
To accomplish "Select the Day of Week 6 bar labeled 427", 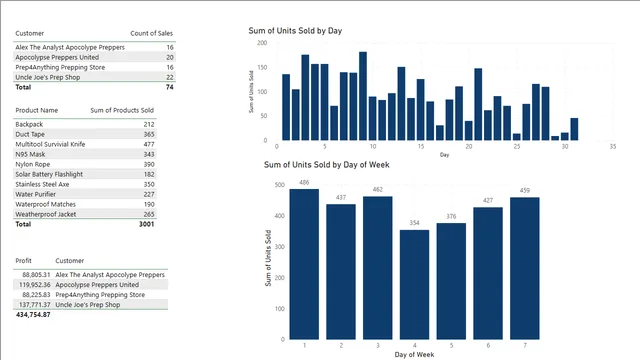I will [488, 273].
